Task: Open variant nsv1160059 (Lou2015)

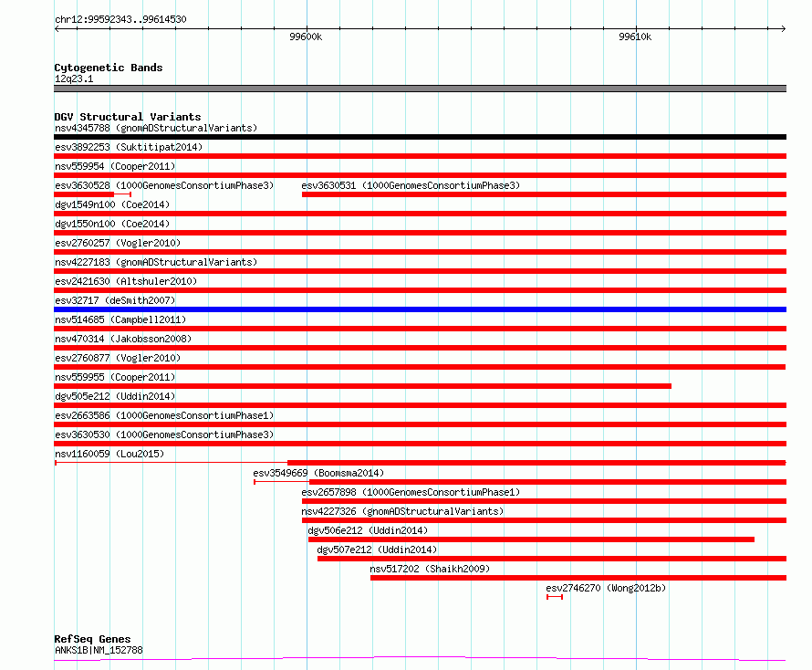Action: [x=109, y=454]
